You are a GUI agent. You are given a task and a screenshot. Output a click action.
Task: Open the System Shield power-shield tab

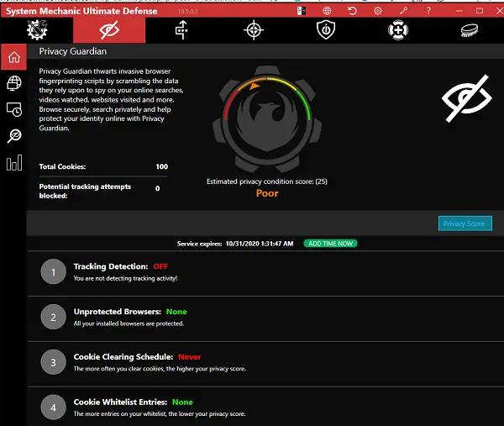click(x=326, y=30)
